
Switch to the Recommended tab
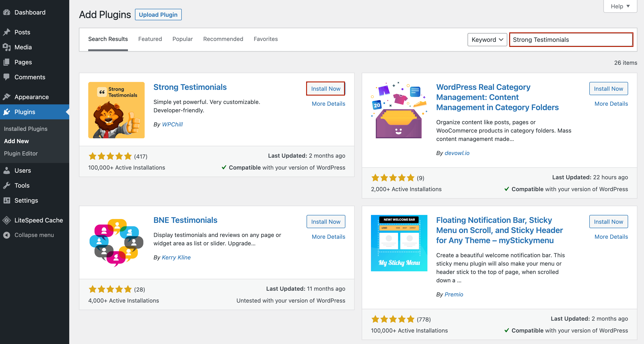point(223,39)
